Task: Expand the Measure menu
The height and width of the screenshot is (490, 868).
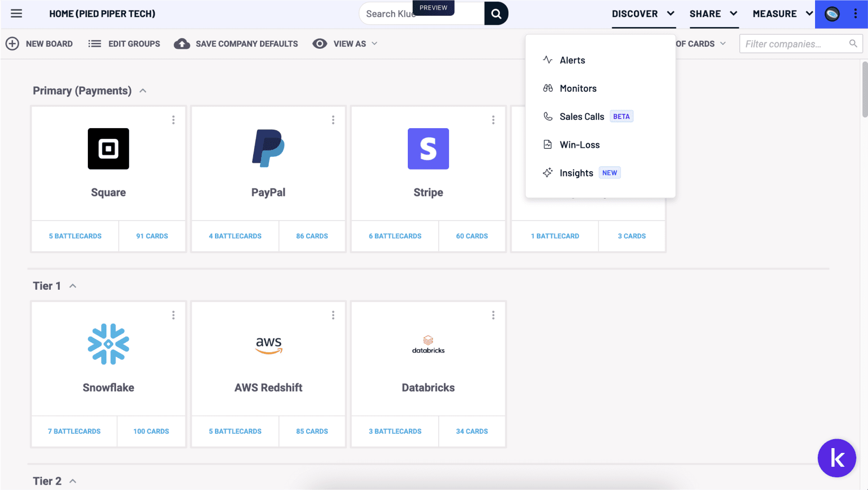Action: (x=782, y=14)
